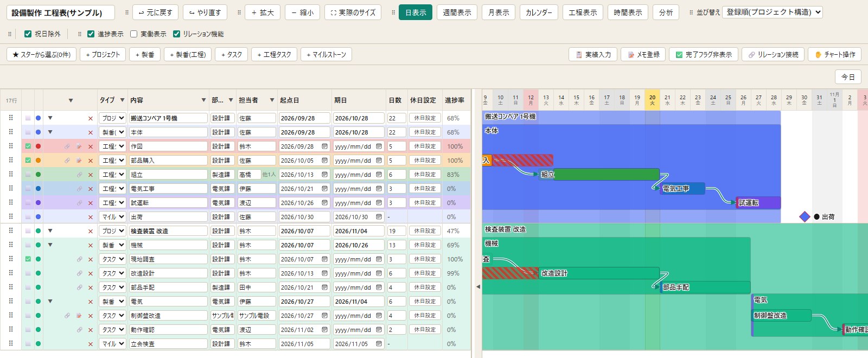The image size is (868, 358).
Task: Open the calendar picker for 出荷 due date
Action: [379, 217]
